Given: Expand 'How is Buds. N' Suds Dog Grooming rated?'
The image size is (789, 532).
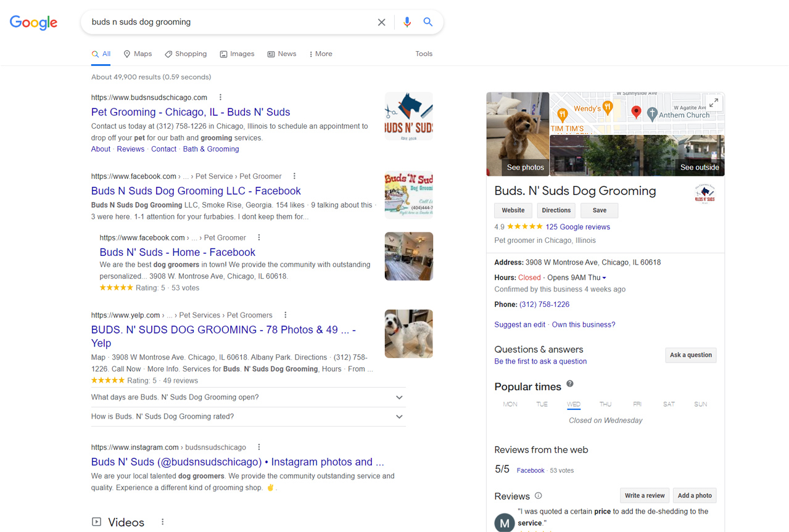Looking at the screenshot, I should point(249,417).
